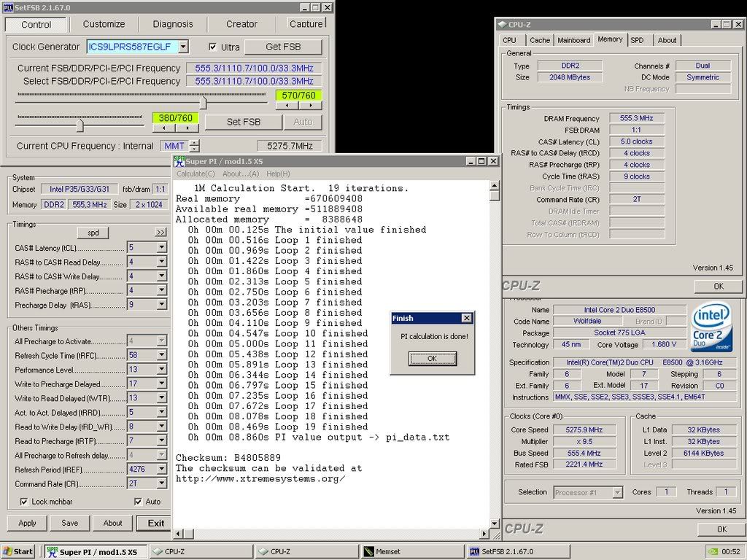This screenshot has width=747, height=560.
Task: Toggle the Lock mchbar checkbox
Action: (x=24, y=502)
